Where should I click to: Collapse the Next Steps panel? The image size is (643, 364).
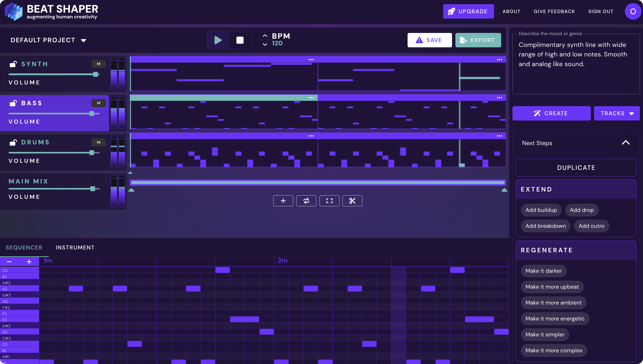626,142
